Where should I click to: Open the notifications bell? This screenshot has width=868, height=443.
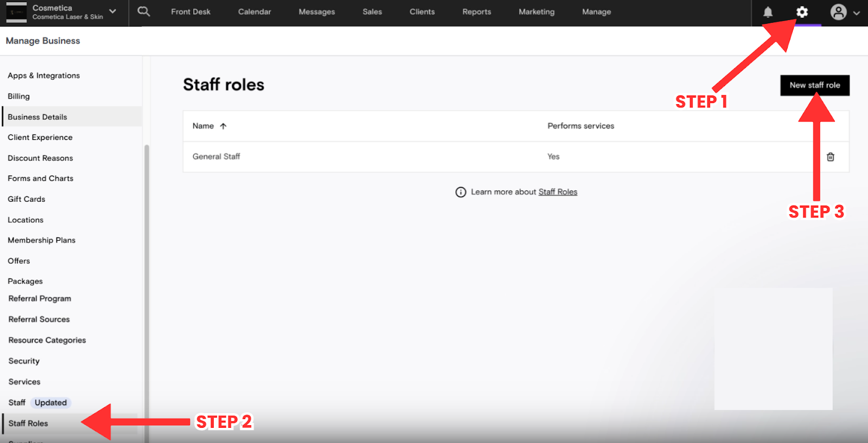pos(768,12)
